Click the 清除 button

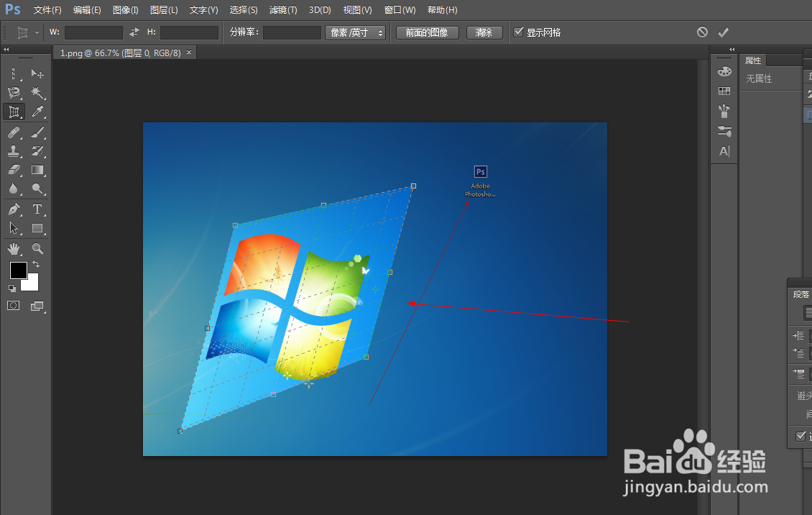point(484,32)
